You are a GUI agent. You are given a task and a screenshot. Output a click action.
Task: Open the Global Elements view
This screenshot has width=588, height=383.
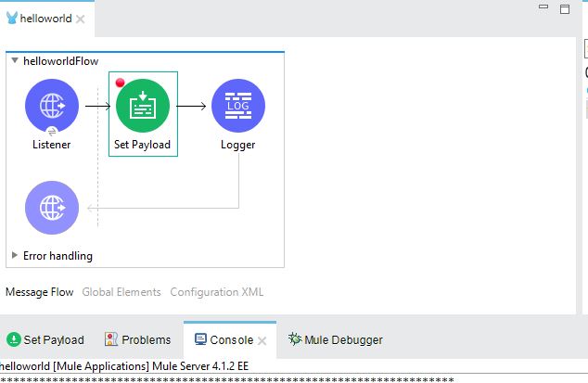coord(121,292)
